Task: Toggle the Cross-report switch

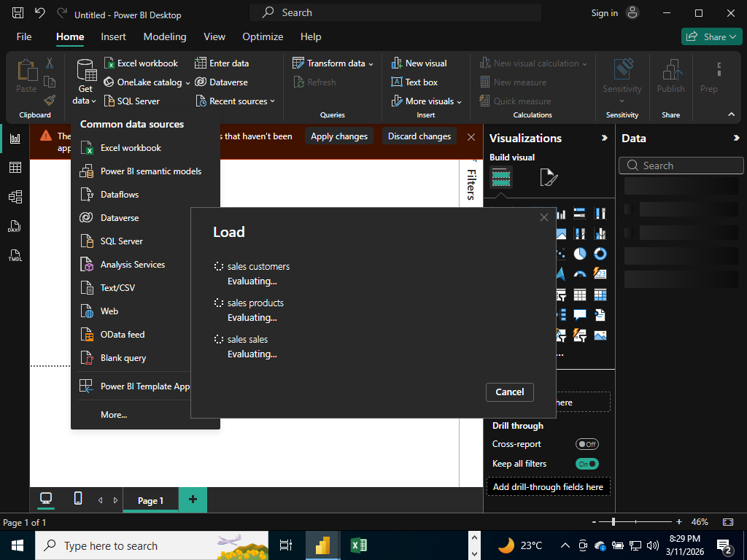Action: [587, 444]
